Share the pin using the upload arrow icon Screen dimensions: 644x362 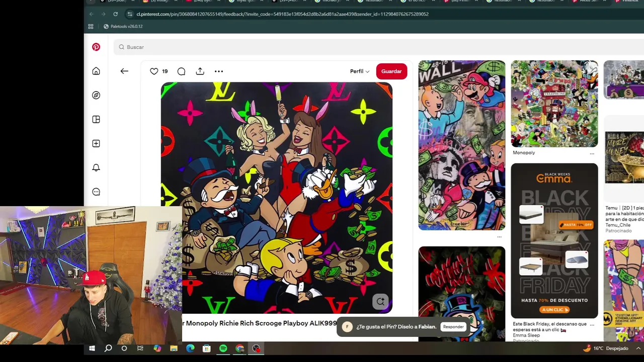point(200,71)
